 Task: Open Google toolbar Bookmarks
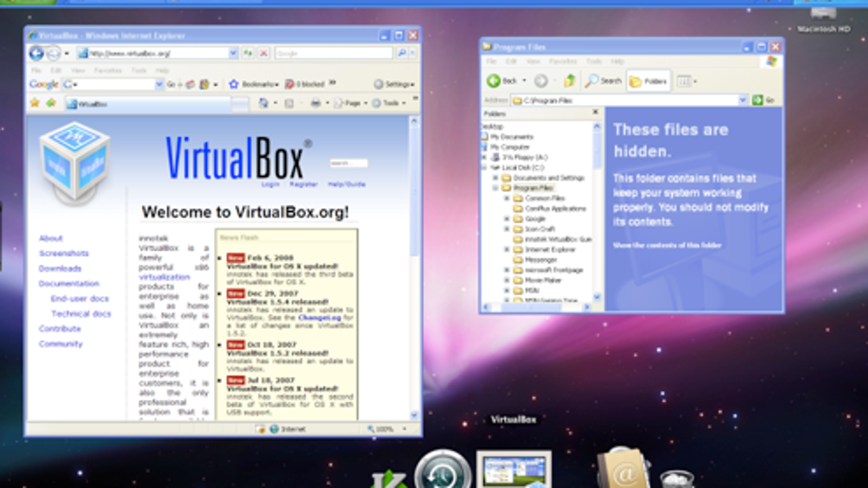pyautogui.click(x=254, y=84)
